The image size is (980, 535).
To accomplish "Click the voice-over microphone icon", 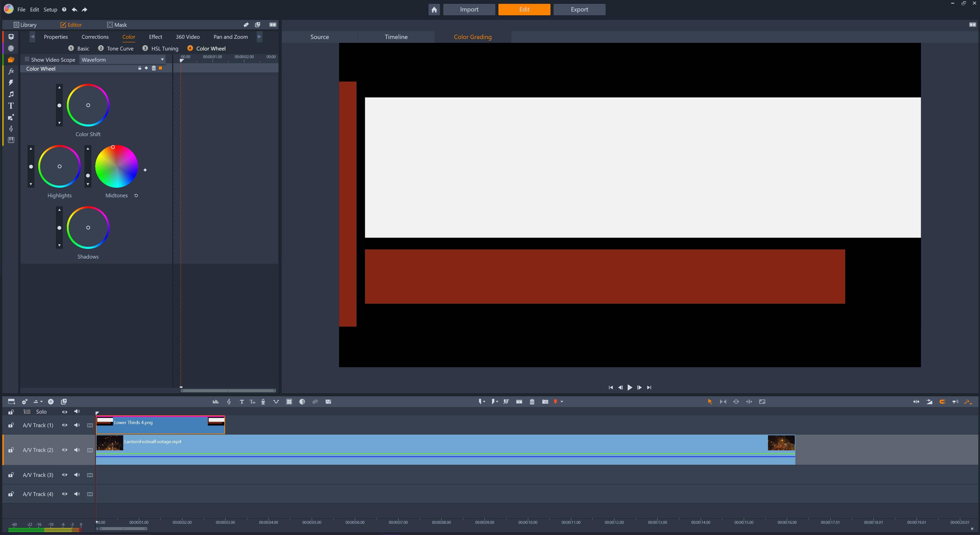I will pos(263,402).
